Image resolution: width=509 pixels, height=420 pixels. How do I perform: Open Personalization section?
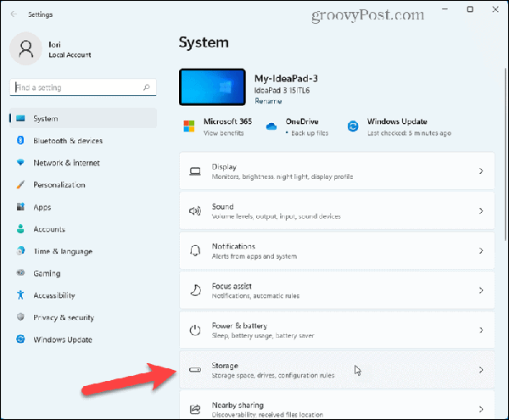[83, 185]
